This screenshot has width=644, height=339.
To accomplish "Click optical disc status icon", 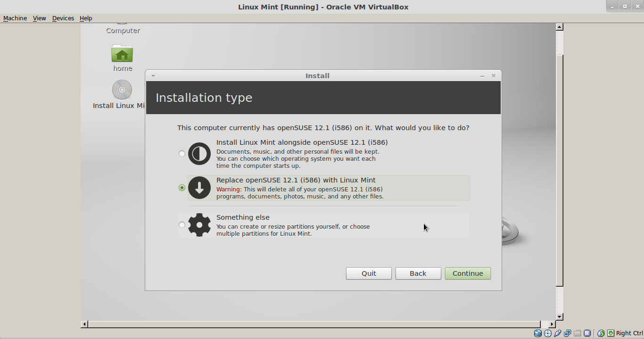I will (x=548, y=333).
